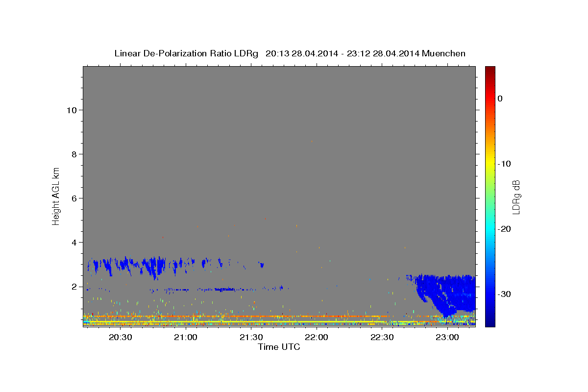
Task: Click the 'LDRg dB' colorbar label
Action: point(516,196)
